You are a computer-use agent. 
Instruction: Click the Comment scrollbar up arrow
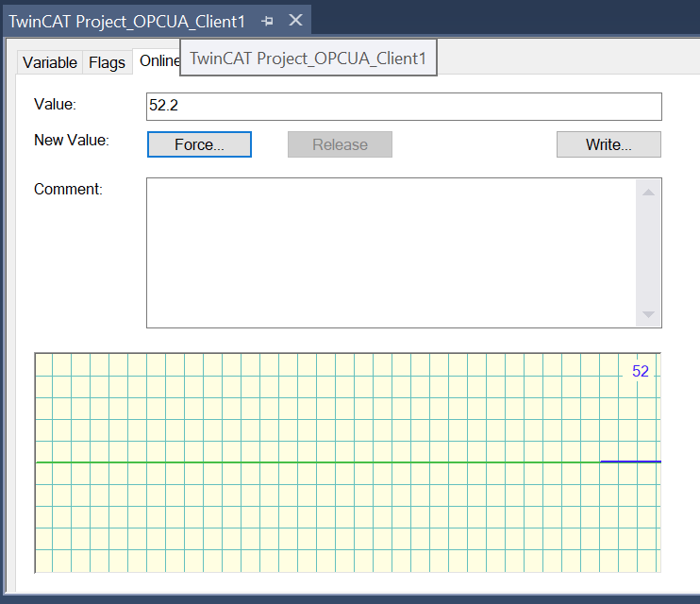pos(648,193)
